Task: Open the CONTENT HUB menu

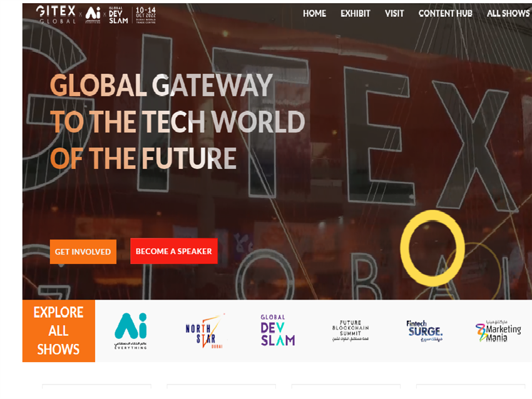Action: click(445, 13)
